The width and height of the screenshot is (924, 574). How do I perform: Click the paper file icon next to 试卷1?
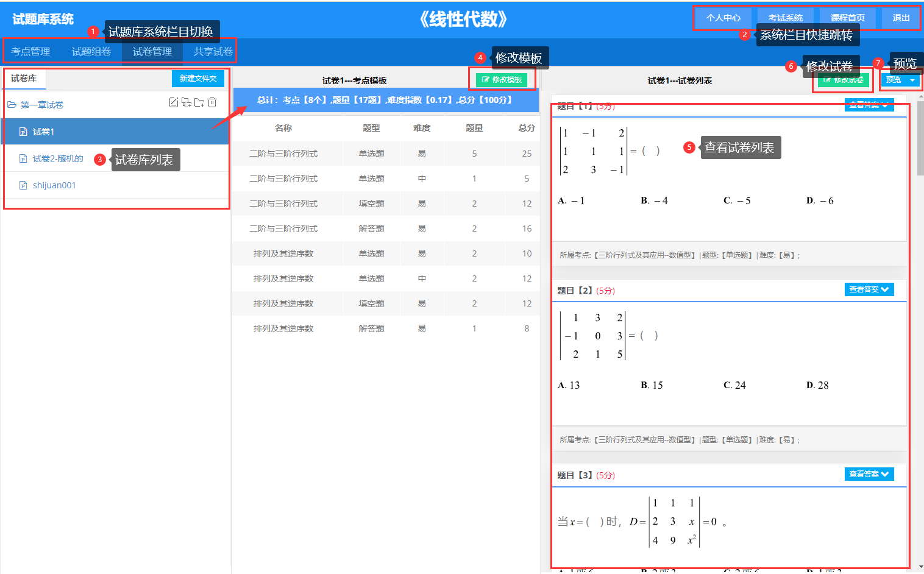[x=23, y=132]
